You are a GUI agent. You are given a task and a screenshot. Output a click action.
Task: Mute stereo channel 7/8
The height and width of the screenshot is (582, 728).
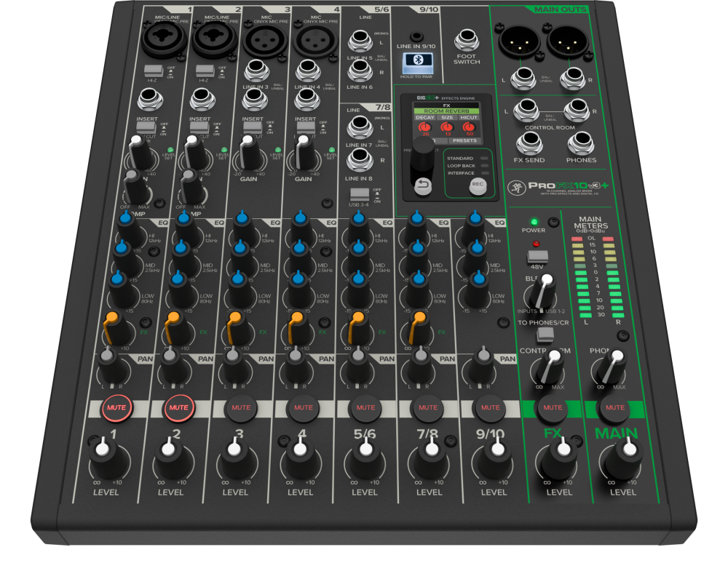point(428,408)
